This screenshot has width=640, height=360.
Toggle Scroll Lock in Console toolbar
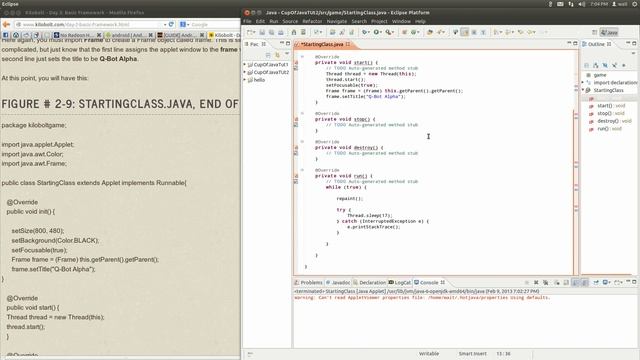566,282
